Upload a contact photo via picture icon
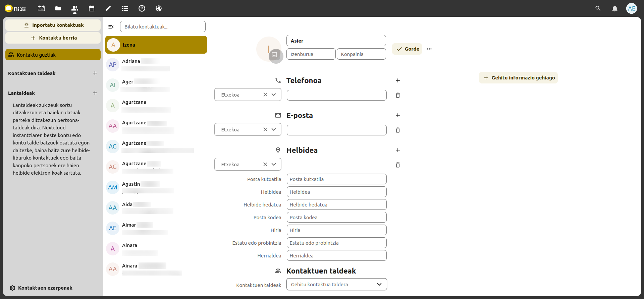Viewport: 644px width, 299px height. click(274, 55)
